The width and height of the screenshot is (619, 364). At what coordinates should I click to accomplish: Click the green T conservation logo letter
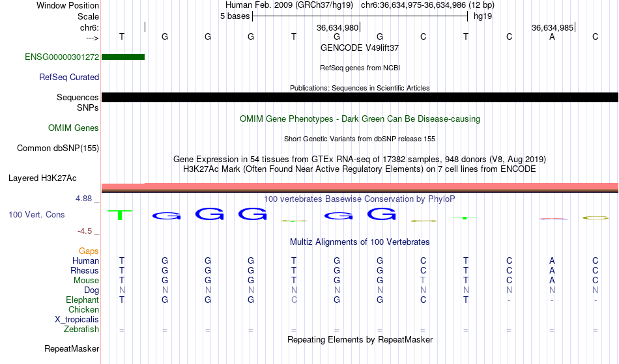click(x=120, y=215)
